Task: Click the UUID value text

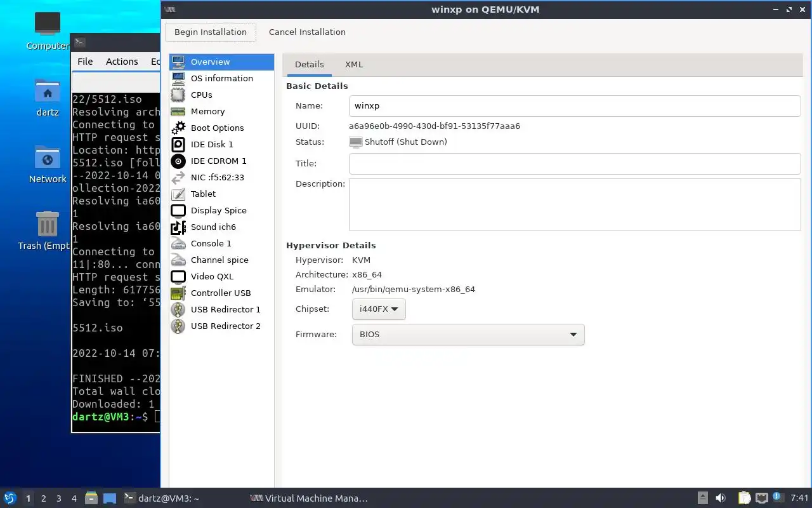Action: point(435,126)
